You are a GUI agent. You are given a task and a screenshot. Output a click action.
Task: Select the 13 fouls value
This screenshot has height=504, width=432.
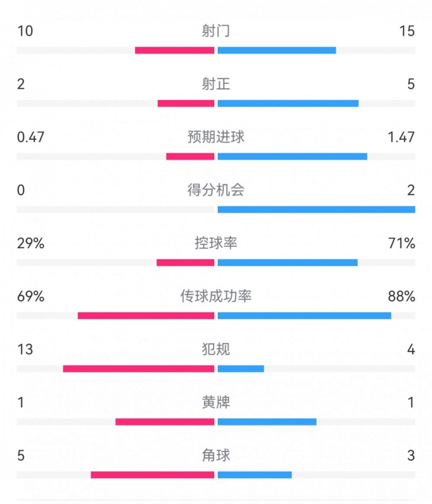click(x=25, y=349)
